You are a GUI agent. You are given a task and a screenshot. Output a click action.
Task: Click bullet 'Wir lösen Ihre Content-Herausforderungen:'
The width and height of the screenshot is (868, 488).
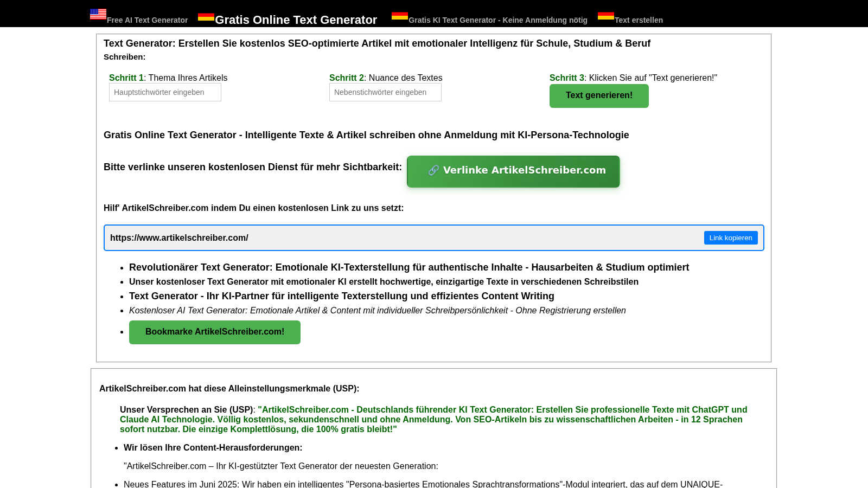(x=213, y=447)
